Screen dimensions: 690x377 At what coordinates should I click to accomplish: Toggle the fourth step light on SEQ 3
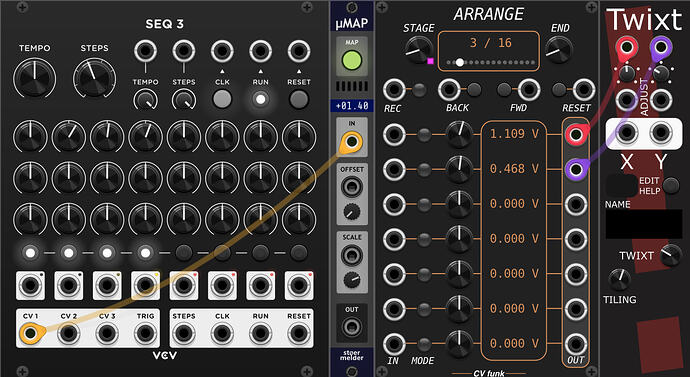(145, 253)
